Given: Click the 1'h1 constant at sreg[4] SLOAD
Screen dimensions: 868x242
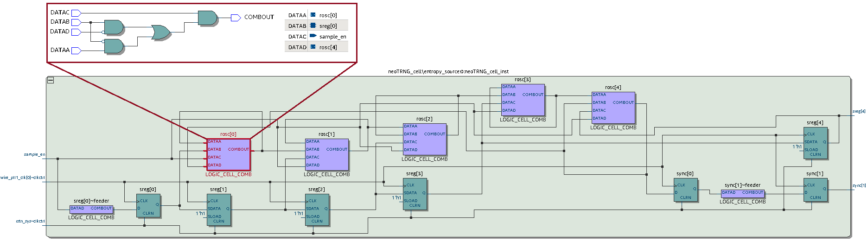Looking at the screenshot, I should click(x=797, y=146).
